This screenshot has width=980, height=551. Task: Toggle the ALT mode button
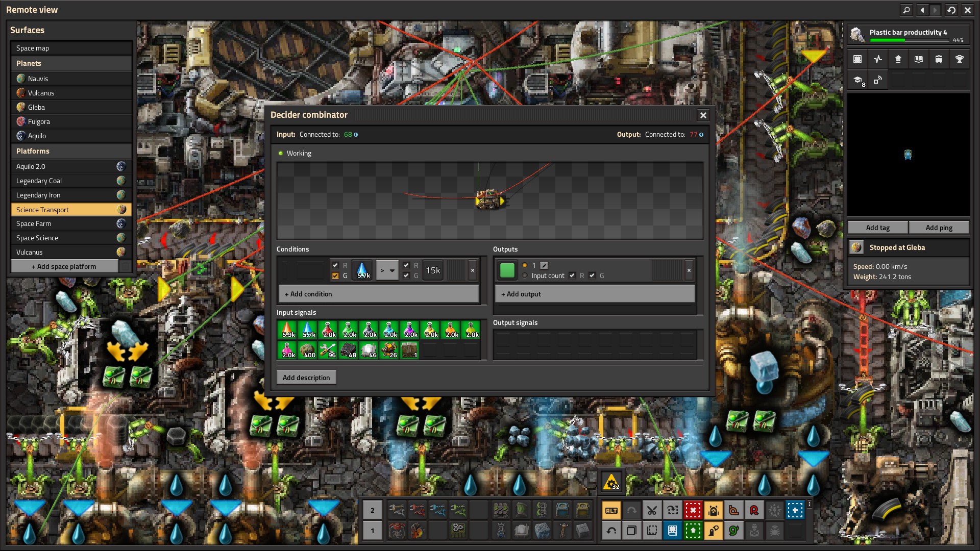point(611,510)
